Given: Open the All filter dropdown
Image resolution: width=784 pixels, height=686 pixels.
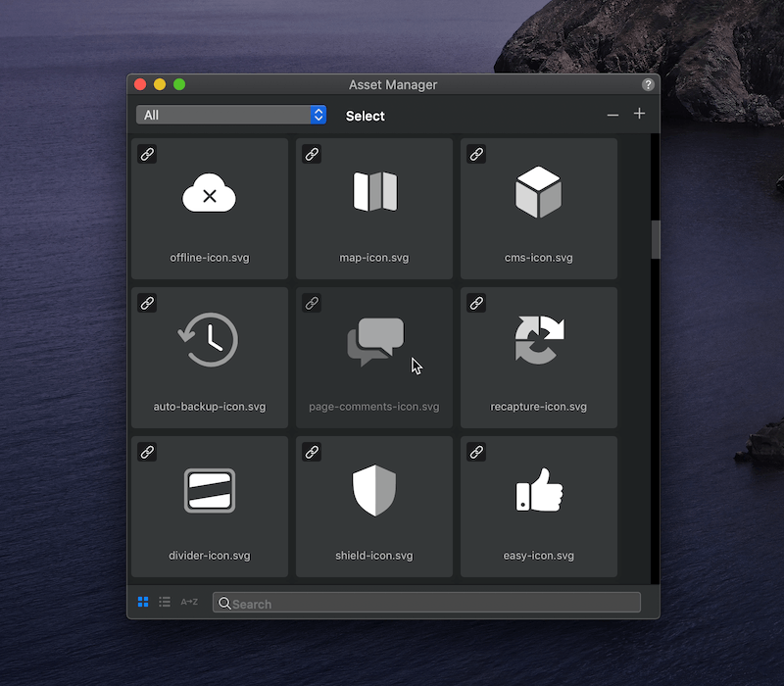Looking at the screenshot, I should coord(231,115).
